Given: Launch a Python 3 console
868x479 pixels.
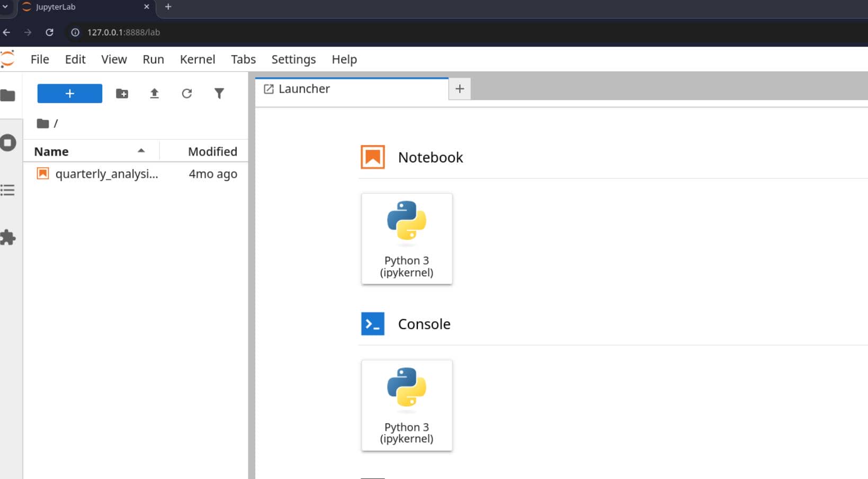Looking at the screenshot, I should coord(407,405).
